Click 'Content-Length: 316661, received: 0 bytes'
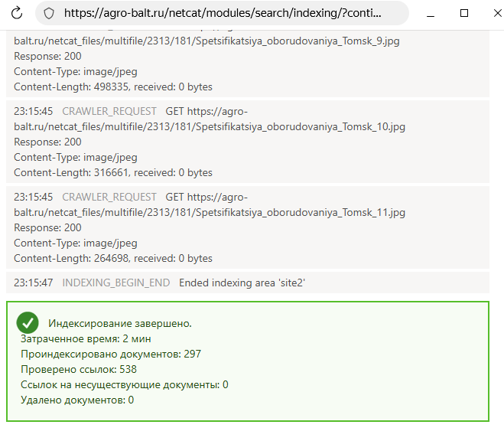This screenshot has height=441, width=504. [113, 173]
